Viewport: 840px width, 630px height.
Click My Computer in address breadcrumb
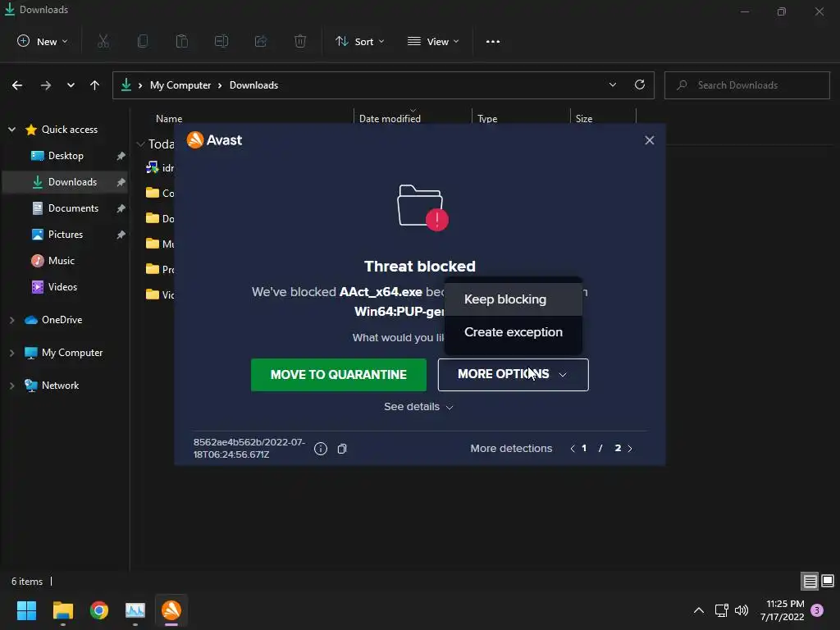(180, 85)
